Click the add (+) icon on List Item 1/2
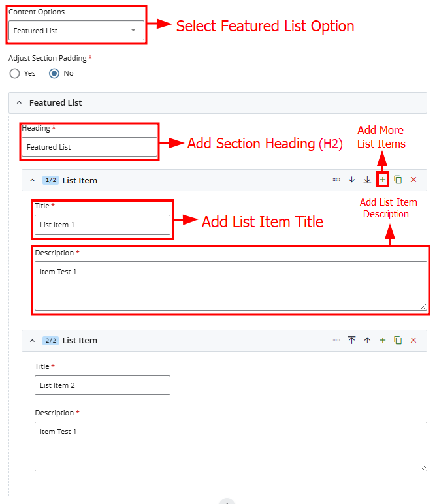The image size is (437, 504). 383,180
